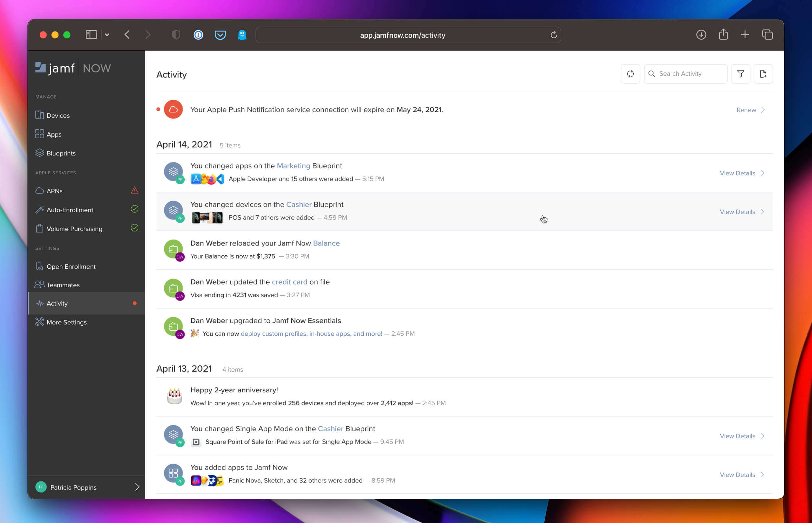Click the Renew link for APNs
Viewport: 812px width, 523px height.
746,110
